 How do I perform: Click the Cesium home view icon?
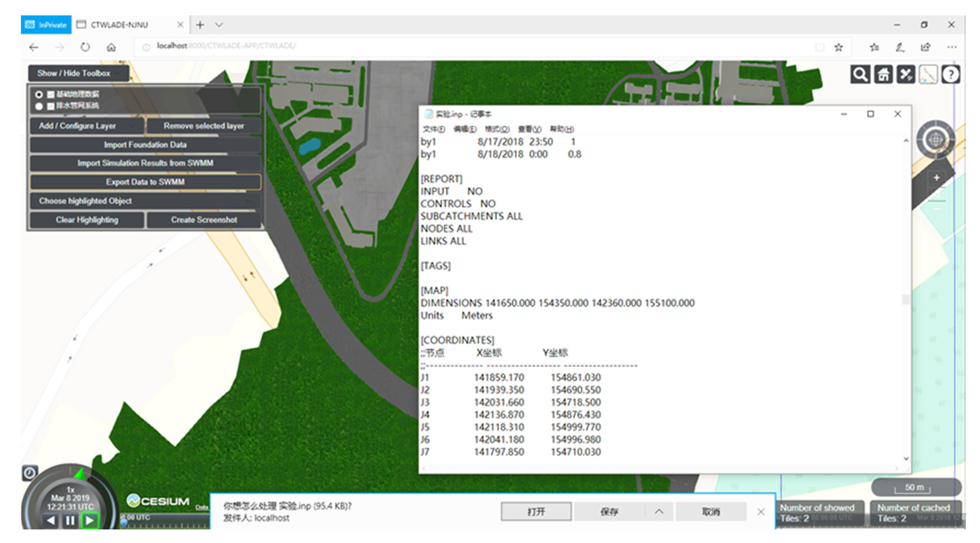click(883, 75)
